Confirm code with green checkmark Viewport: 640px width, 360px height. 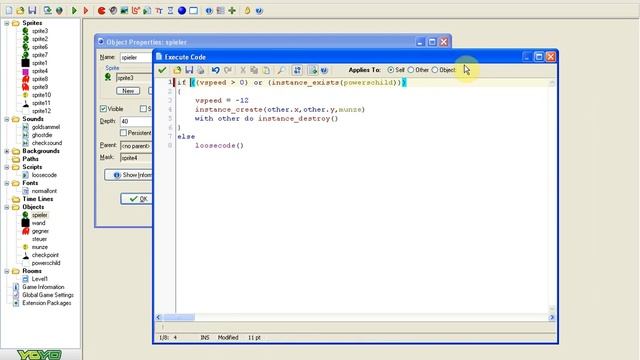pyautogui.click(x=162, y=70)
